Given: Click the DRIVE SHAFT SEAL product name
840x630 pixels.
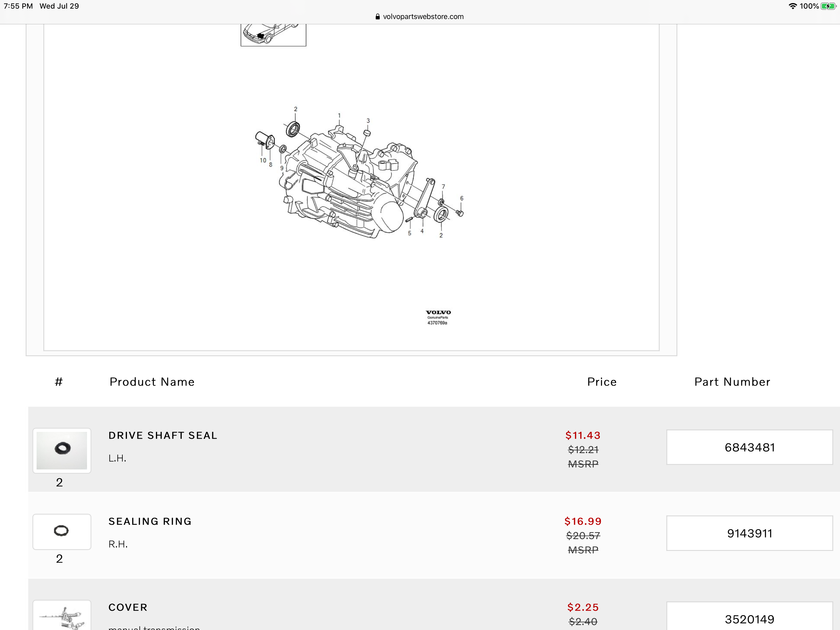Looking at the screenshot, I should (163, 436).
